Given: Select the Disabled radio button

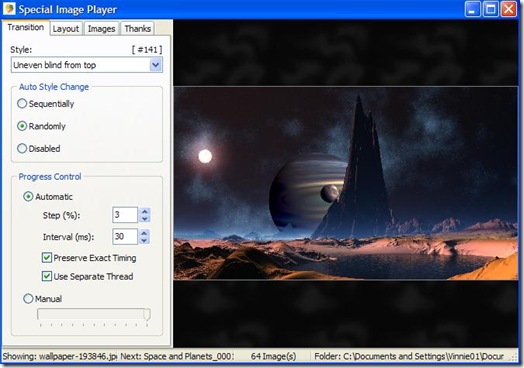Looking at the screenshot, I should [22, 148].
